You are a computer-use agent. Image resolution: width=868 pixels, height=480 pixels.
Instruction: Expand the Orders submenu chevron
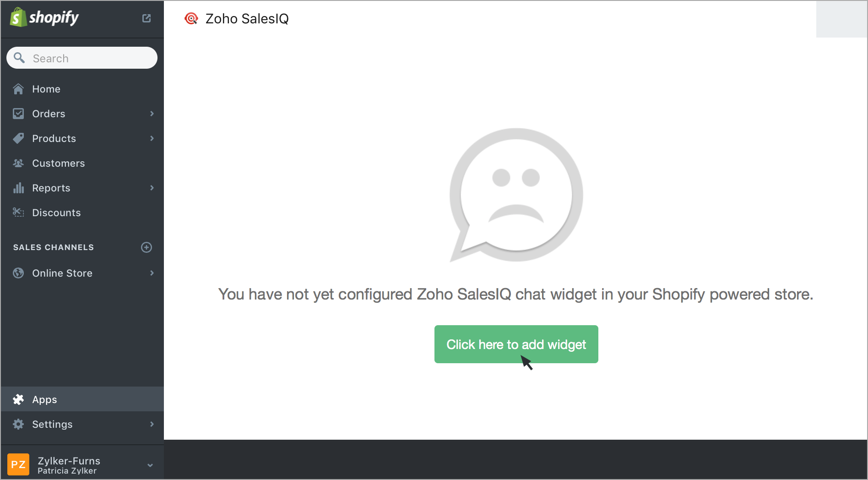coord(152,114)
